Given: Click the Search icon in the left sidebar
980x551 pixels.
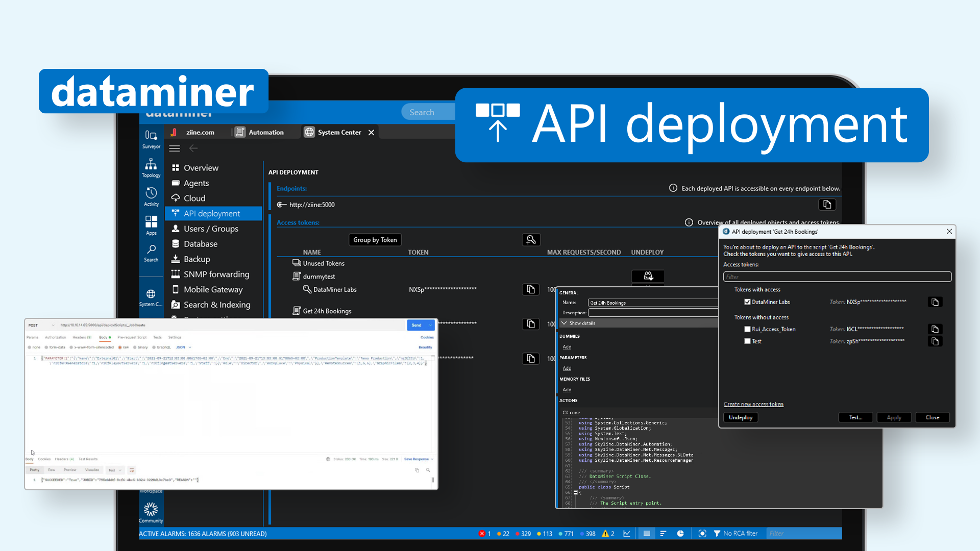Looking at the screenshot, I should pos(151,249).
